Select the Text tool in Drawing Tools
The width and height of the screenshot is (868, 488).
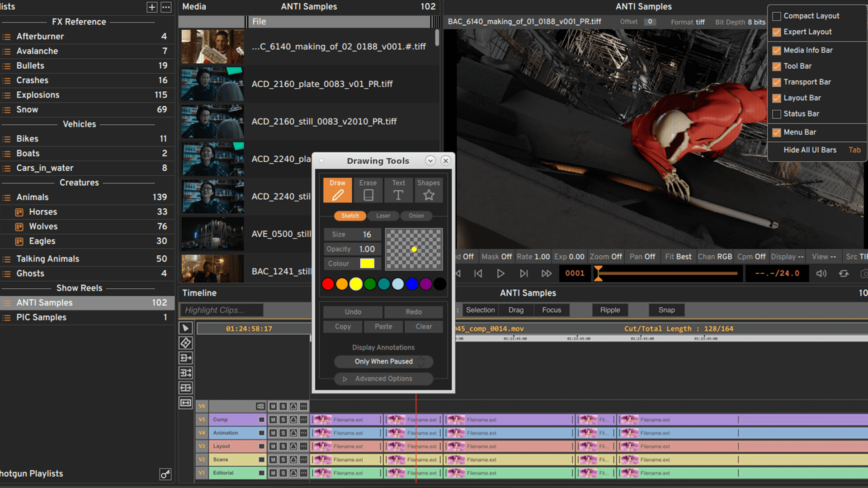click(398, 190)
